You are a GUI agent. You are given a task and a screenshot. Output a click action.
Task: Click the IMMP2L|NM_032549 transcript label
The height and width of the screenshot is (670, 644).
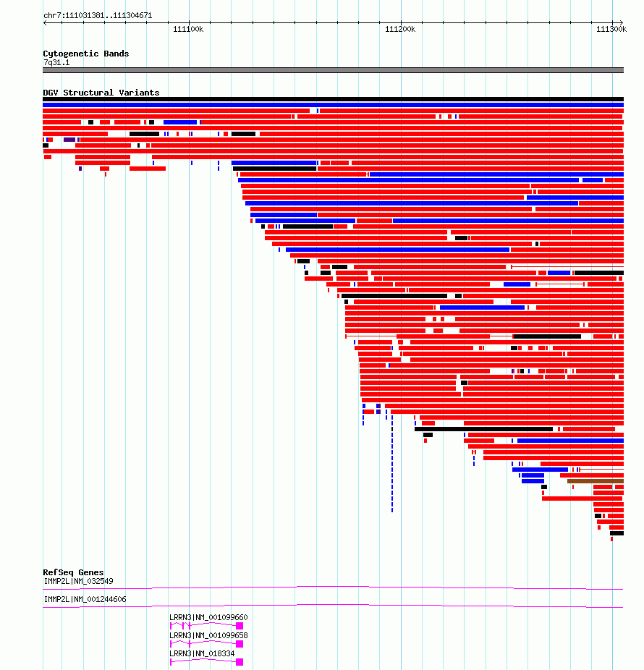[x=79, y=581]
